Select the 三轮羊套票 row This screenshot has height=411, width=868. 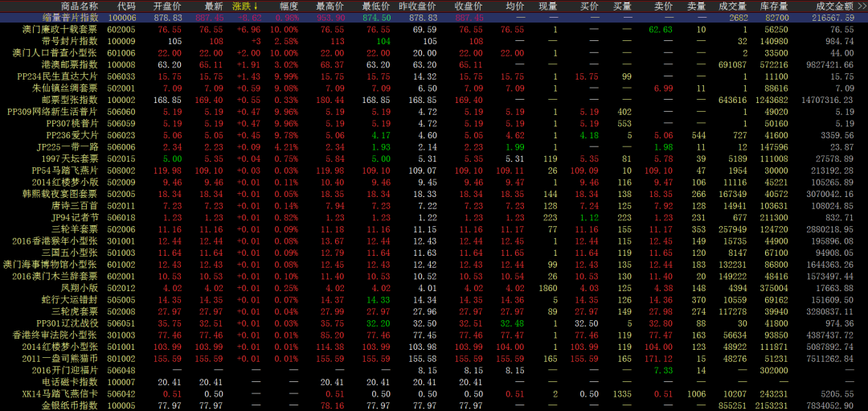pyautogui.click(x=434, y=228)
